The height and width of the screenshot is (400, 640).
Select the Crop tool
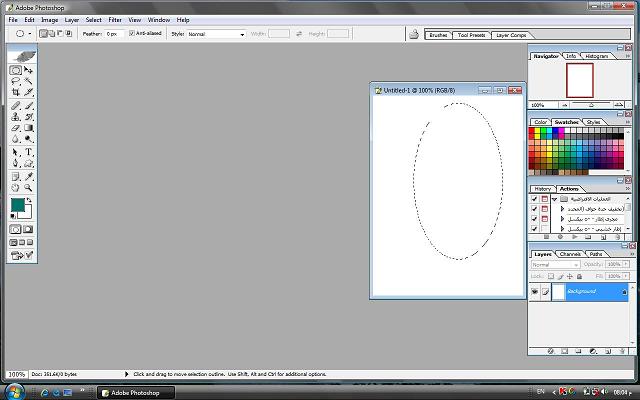coord(16,93)
